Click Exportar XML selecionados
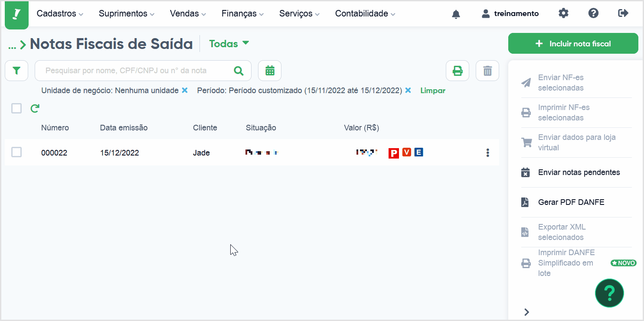This screenshot has width=644, height=321. [x=562, y=232]
